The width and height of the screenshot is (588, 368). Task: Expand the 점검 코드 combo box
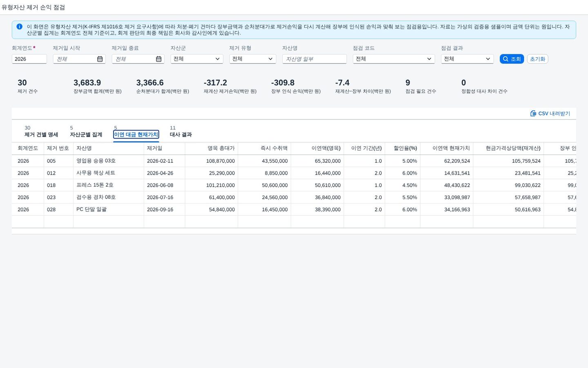tap(394, 59)
